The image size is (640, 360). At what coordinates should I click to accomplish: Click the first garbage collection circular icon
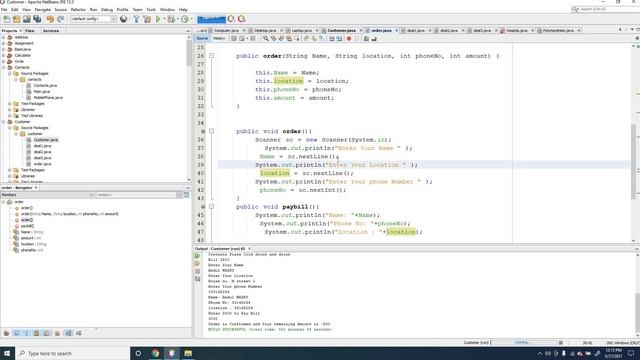pyautogui.click(x=231, y=19)
